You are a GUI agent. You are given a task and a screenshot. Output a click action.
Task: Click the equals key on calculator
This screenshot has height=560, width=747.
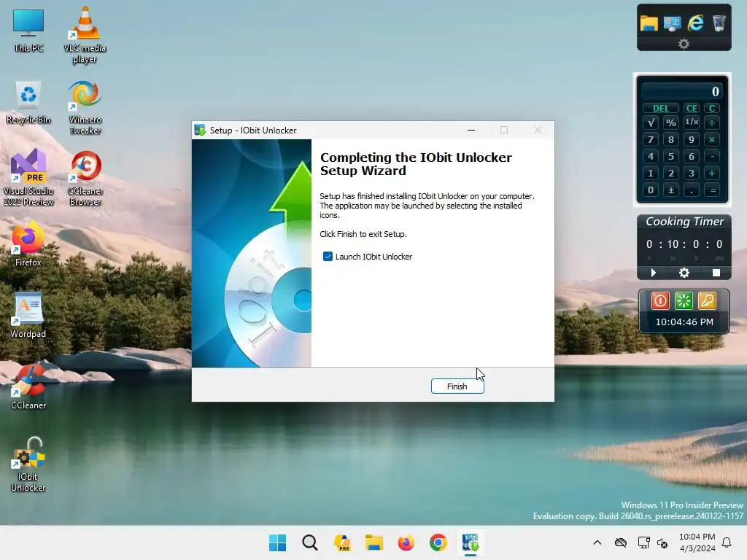coord(712,190)
